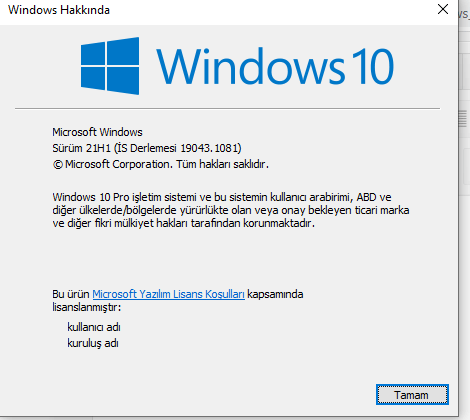Image resolution: width=470 pixels, height=420 pixels.
Task: Click the blue Windows logo icon
Action: pyautogui.click(x=110, y=66)
